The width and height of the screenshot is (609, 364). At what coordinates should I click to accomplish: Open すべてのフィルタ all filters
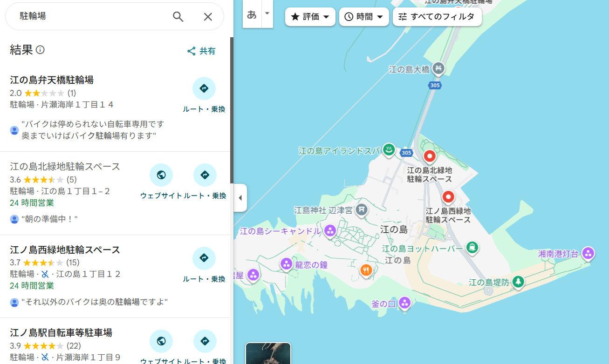[x=437, y=17]
